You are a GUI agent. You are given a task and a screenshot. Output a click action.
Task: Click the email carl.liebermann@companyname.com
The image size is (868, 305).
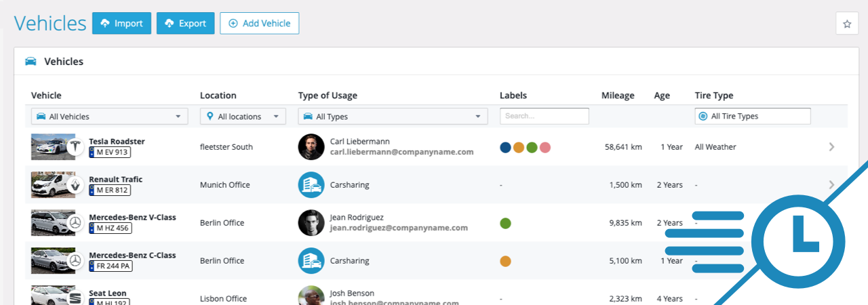(401, 152)
